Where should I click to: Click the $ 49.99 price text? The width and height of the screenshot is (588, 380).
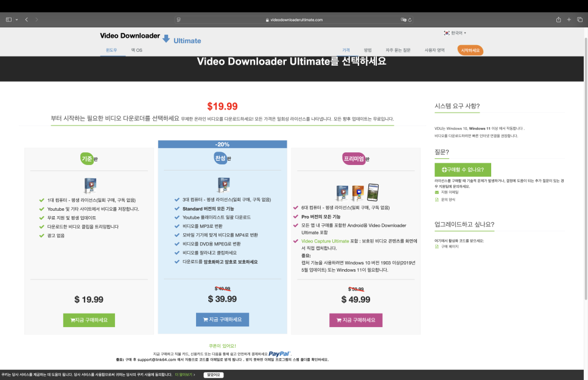click(x=356, y=300)
